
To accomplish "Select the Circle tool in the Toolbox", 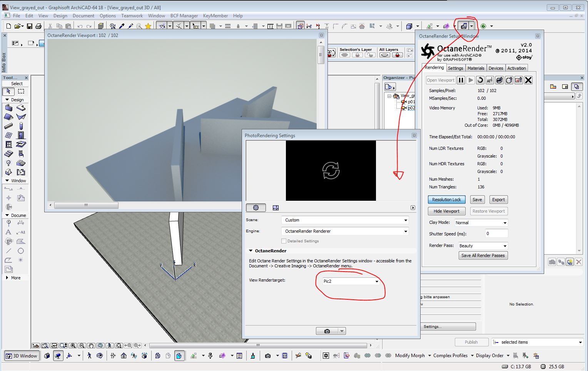I will [21, 251].
